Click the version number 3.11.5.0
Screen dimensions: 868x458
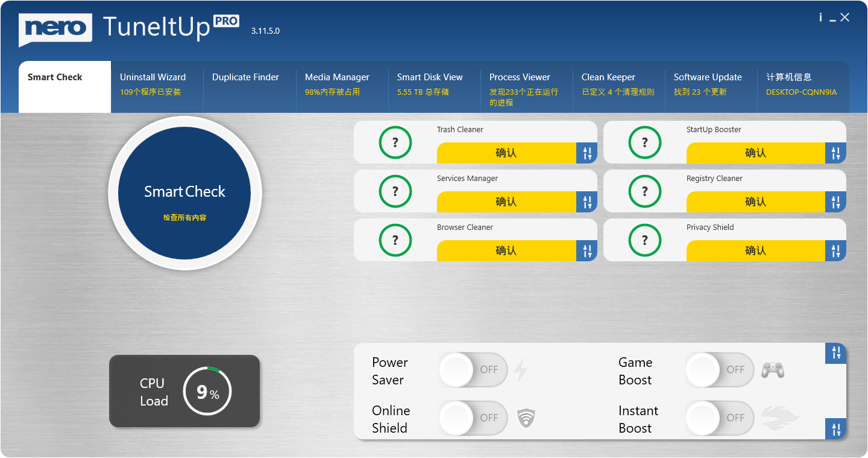[265, 31]
